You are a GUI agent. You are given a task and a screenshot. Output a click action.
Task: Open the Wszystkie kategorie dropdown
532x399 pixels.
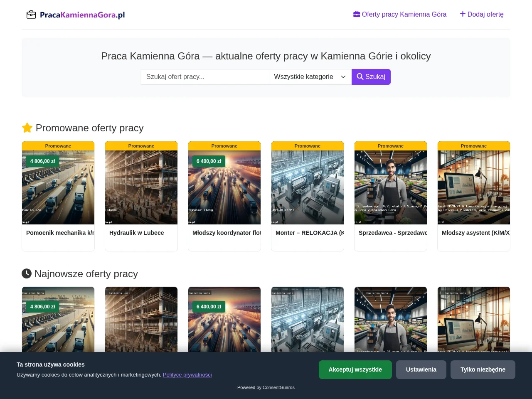point(310,77)
